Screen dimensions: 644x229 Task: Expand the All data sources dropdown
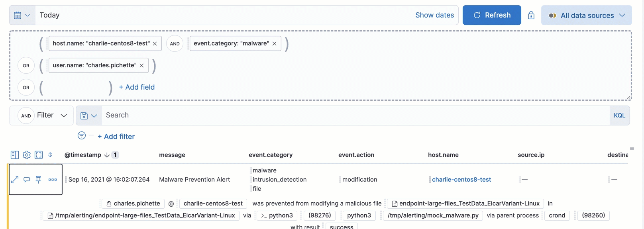(x=587, y=15)
